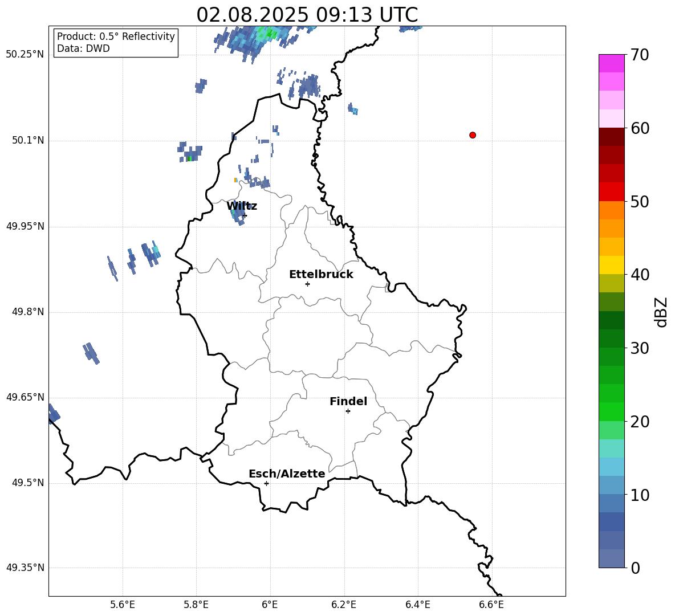This screenshot has width=675, height=616.
Task: Click the 50.1°N latitude label
Action: click(x=29, y=140)
